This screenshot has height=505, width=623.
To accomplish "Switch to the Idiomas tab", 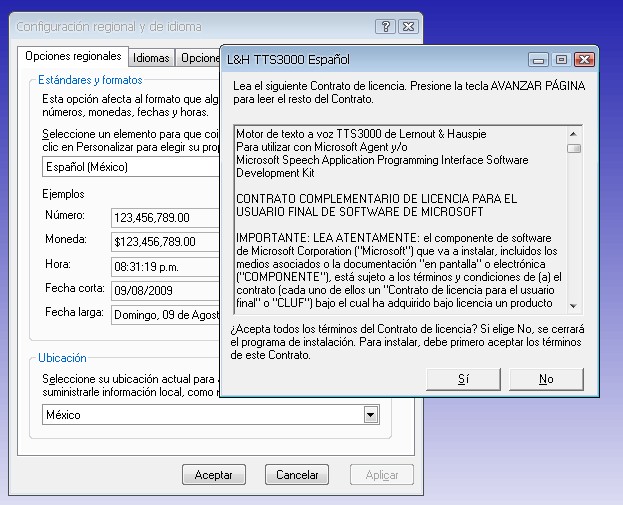I will 151,58.
